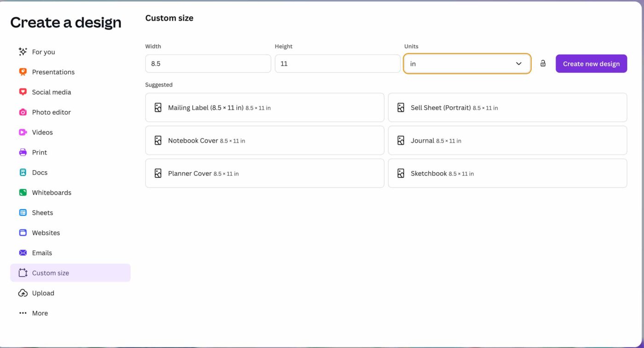Pick the Sell Sheet (Portrait) suggestion
Screen dimensions: 644x348
507,108
